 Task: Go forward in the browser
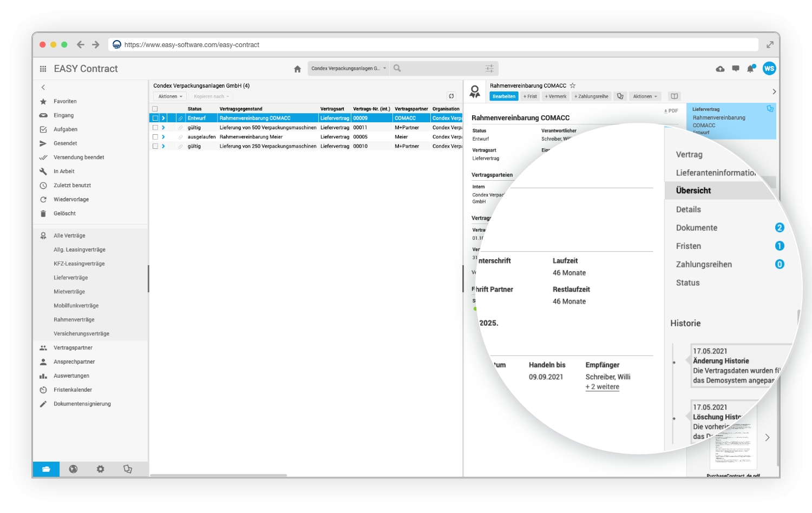click(x=96, y=44)
